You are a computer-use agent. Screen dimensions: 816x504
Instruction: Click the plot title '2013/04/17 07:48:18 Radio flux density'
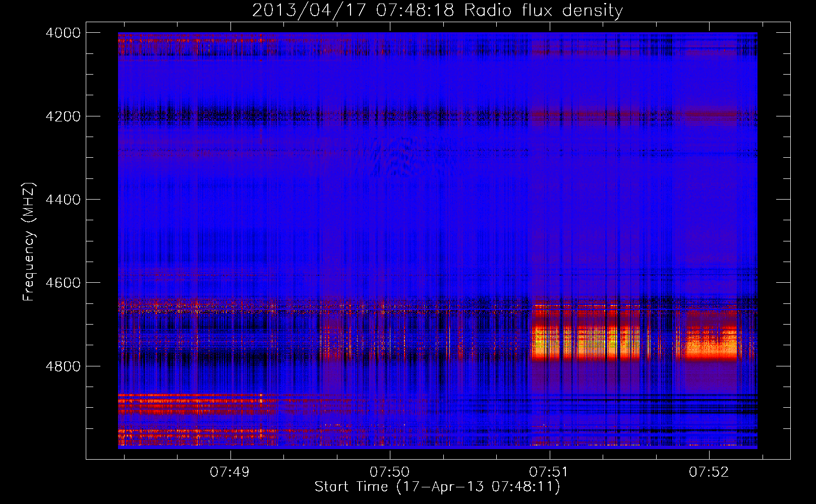click(437, 10)
